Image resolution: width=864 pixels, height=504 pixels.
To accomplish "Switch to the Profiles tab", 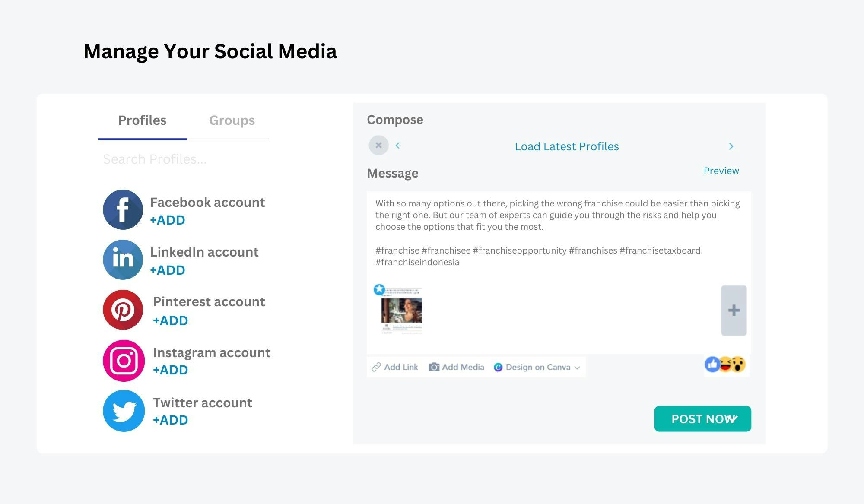I will click(x=143, y=120).
